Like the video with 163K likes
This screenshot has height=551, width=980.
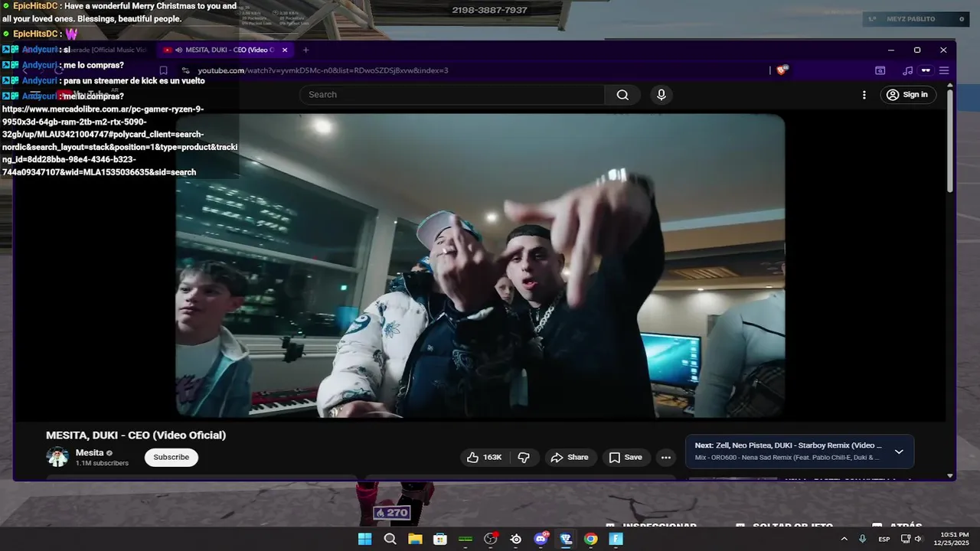pyautogui.click(x=485, y=457)
